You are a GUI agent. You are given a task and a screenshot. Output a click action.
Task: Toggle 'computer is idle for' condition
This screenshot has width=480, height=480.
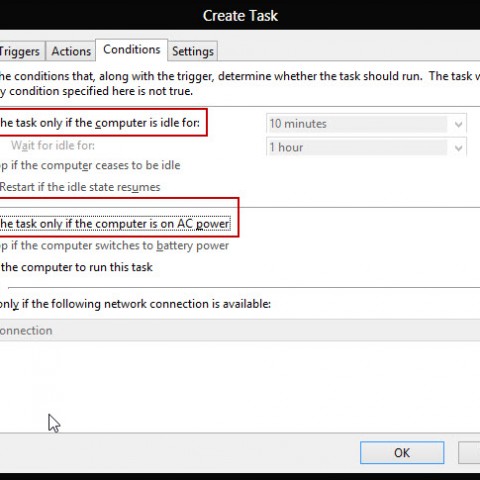(100, 123)
